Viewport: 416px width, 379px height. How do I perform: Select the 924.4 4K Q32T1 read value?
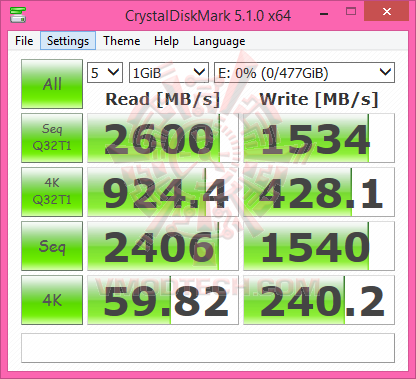tap(163, 192)
